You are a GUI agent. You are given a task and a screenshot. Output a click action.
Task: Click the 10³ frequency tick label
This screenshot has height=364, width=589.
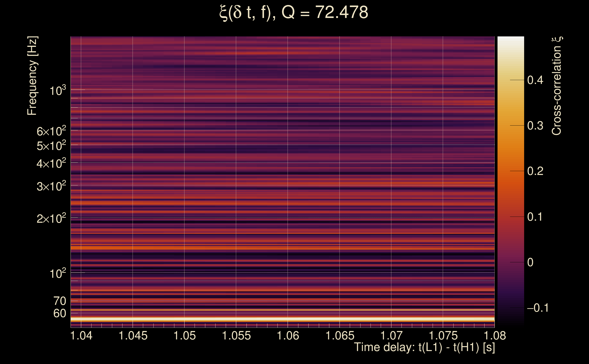pyautogui.click(x=57, y=91)
